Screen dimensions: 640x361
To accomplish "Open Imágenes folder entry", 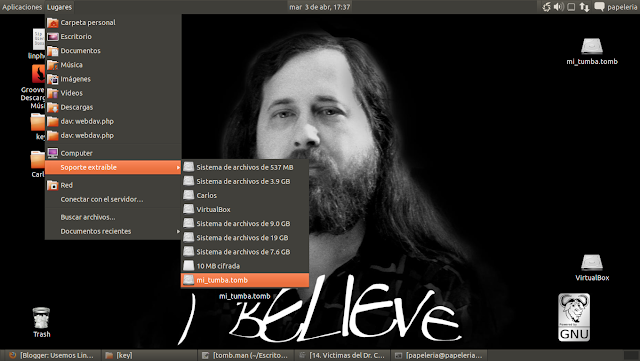I will click(113, 79).
